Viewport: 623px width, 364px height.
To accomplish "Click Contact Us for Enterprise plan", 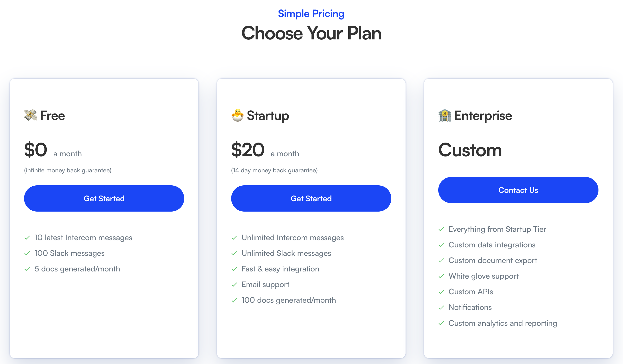I will [x=518, y=190].
